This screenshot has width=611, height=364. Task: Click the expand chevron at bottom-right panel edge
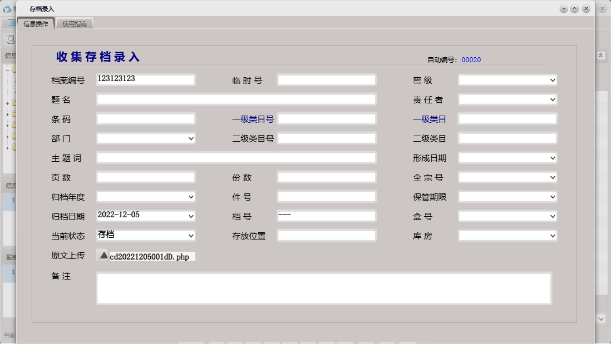[x=600, y=319]
